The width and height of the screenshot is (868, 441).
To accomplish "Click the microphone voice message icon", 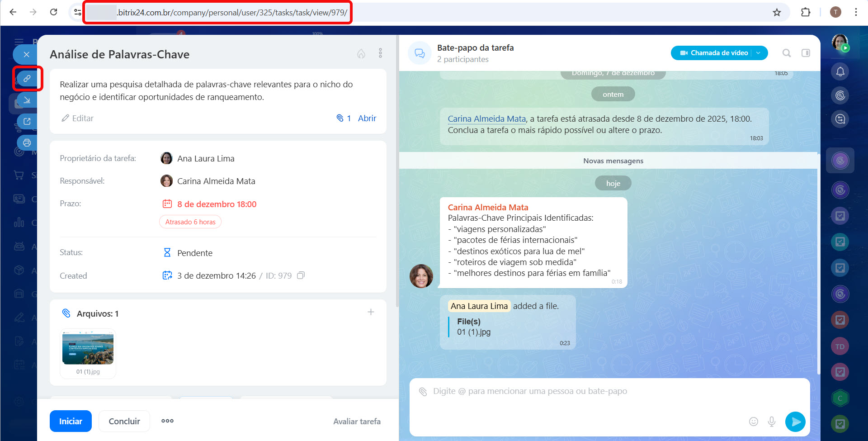I will (772, 422).
